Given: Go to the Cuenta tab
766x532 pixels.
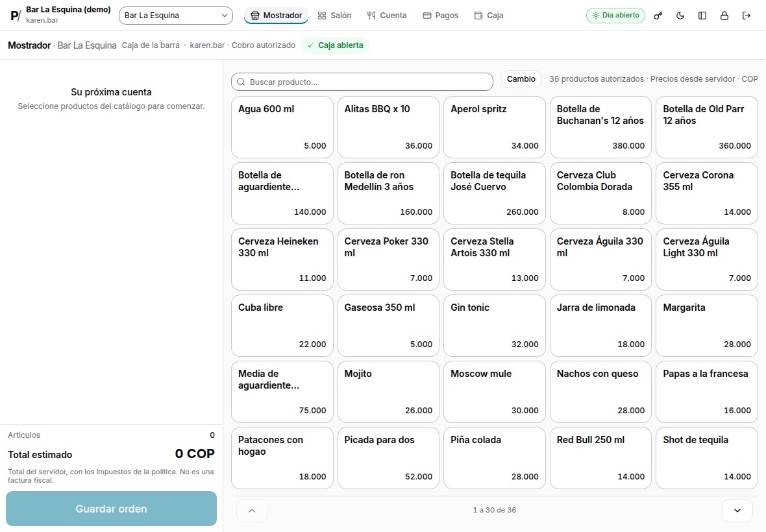Looking at the screenshot, I should tap(386, 16).
